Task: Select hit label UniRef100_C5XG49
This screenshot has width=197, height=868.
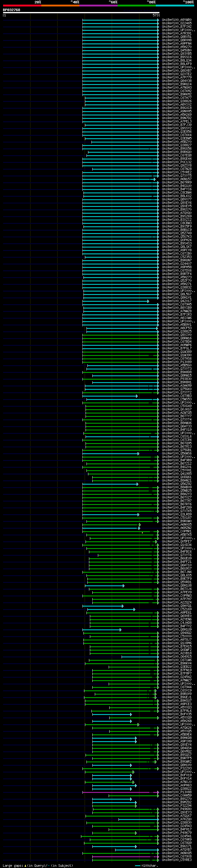Action: tap(176, 406)
